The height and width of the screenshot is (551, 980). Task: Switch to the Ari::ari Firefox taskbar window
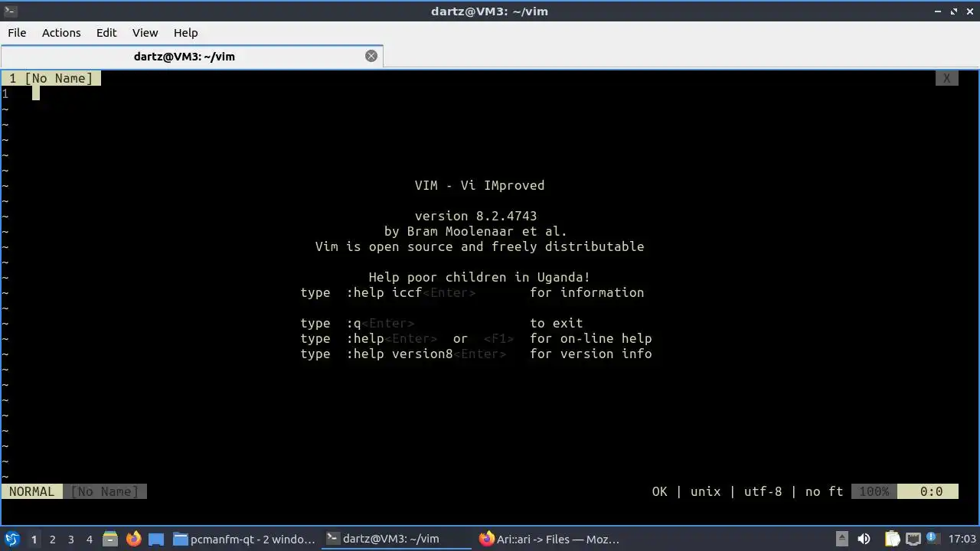coord(549,539)
